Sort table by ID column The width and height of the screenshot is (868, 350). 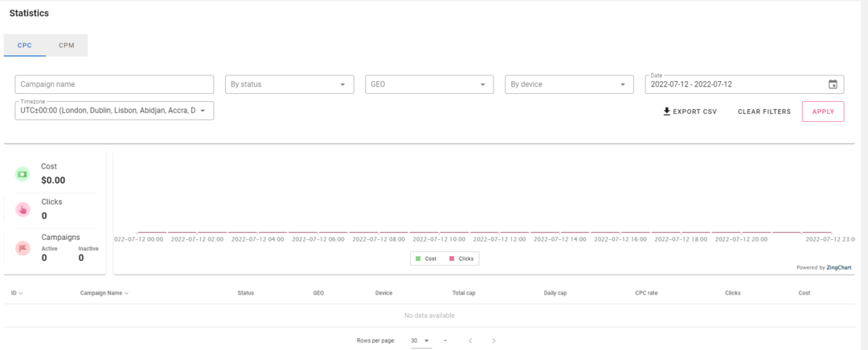coord(17,293)
